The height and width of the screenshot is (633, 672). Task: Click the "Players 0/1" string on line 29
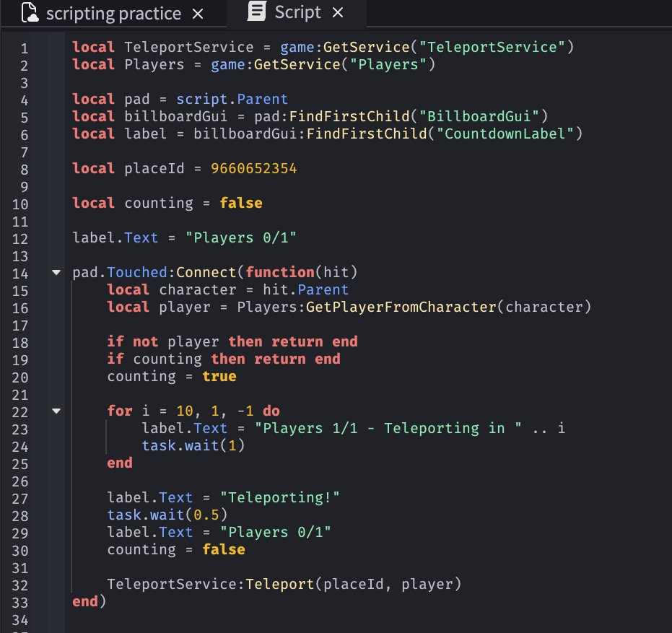pos(276,532)
